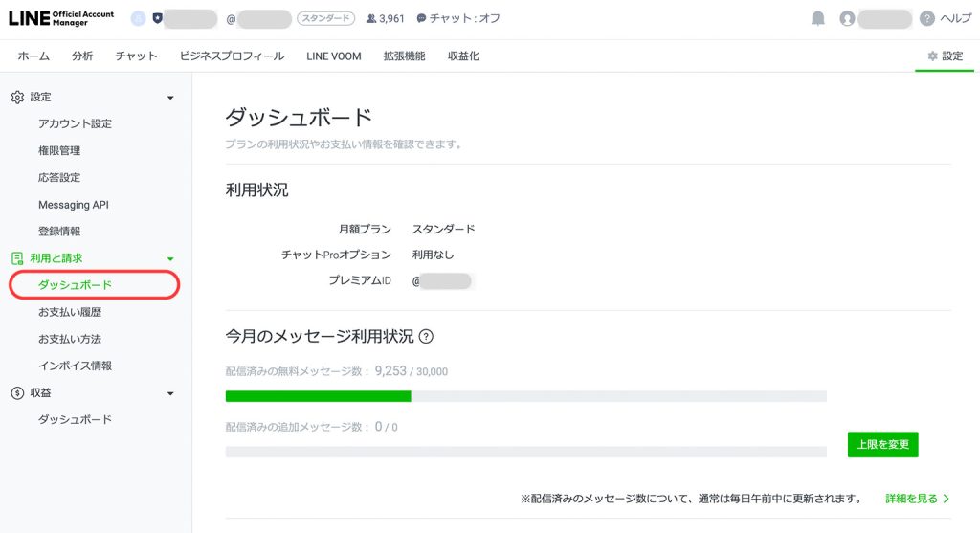Screen dimensions: 980x533
Task: Switch to the LINE VOOM tab
Action: [x=334, y=56]
